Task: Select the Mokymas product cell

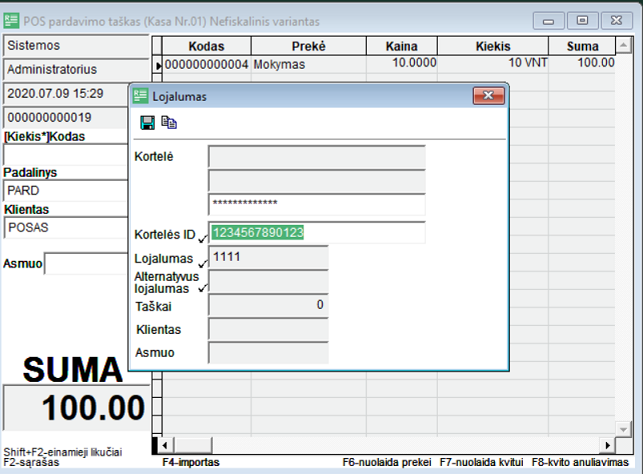Action: pyautogui.click(x=308, y=64)
